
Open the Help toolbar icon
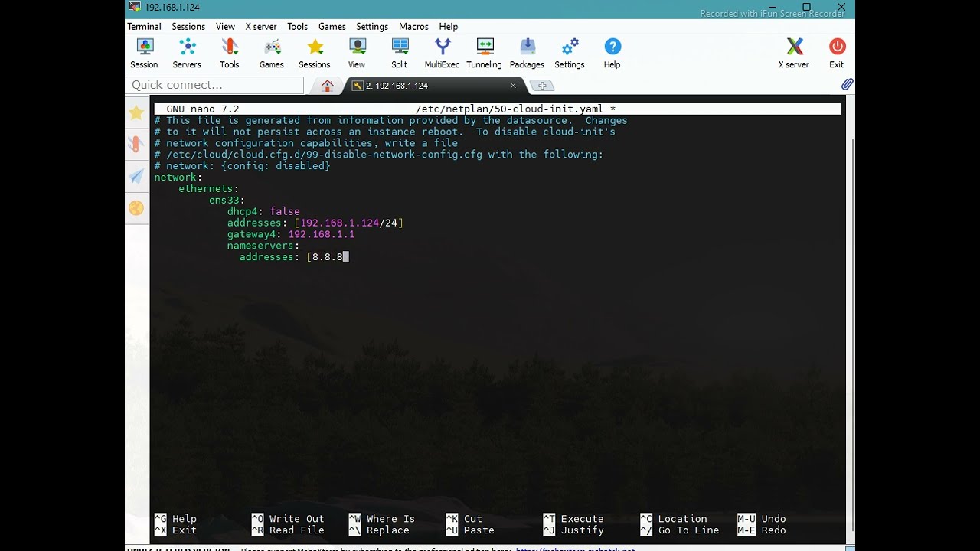point(612,54)
